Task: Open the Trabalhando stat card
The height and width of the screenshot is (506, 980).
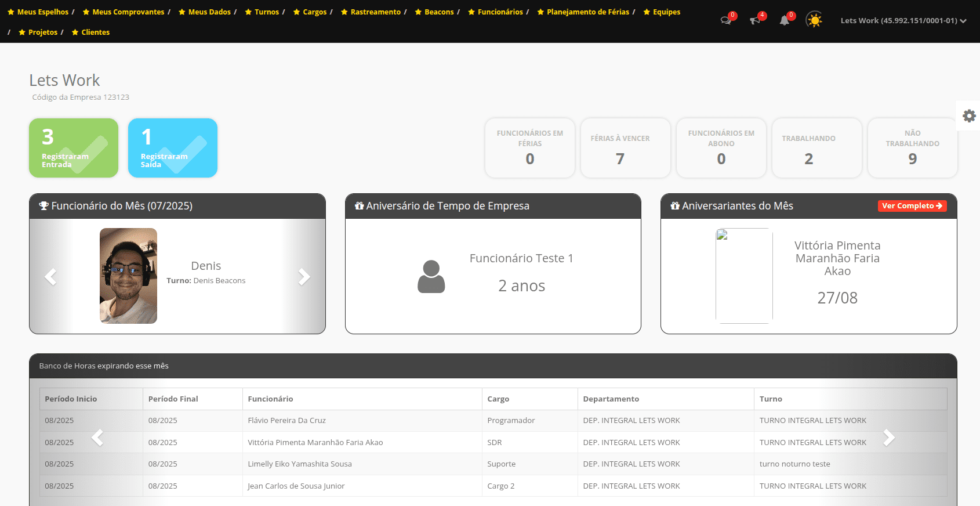Action: (x=817, y=148)
